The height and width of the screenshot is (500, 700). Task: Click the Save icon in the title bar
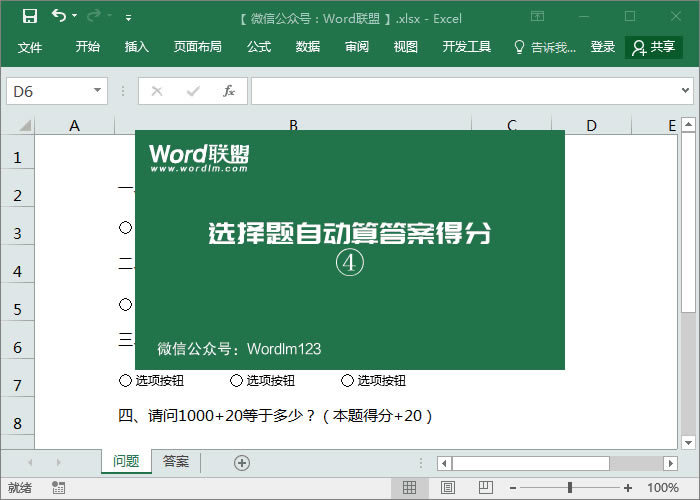click(30, 17)
